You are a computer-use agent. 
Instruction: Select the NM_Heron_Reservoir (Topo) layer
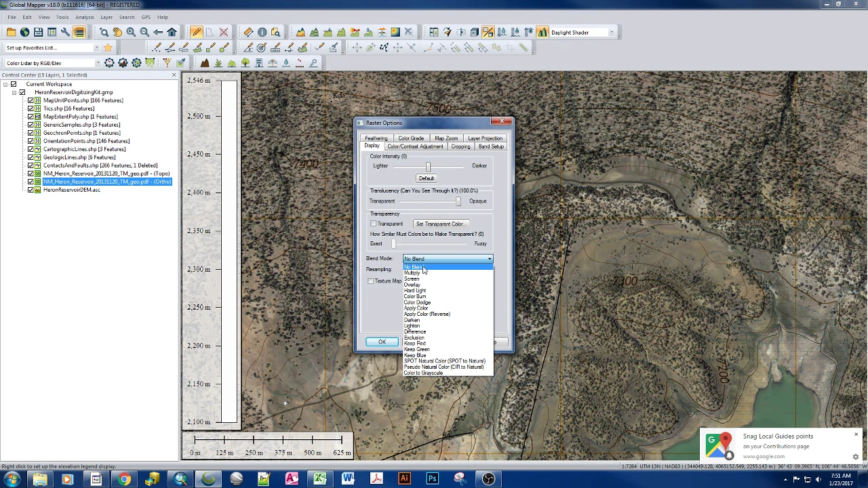106,174
